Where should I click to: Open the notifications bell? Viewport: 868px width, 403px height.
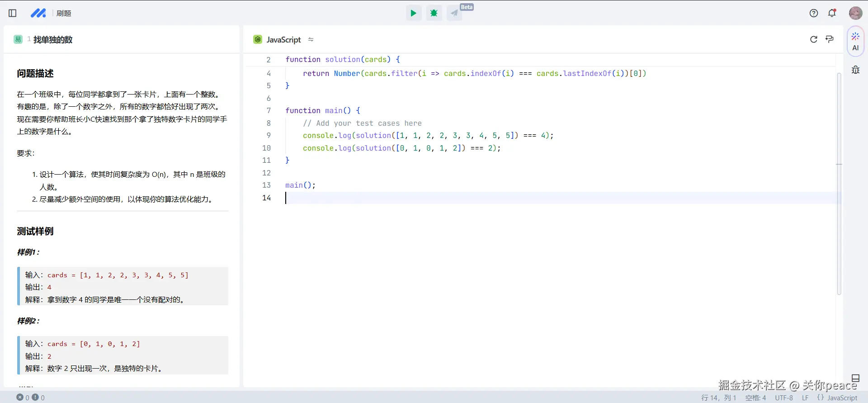[x=832, y=13]
